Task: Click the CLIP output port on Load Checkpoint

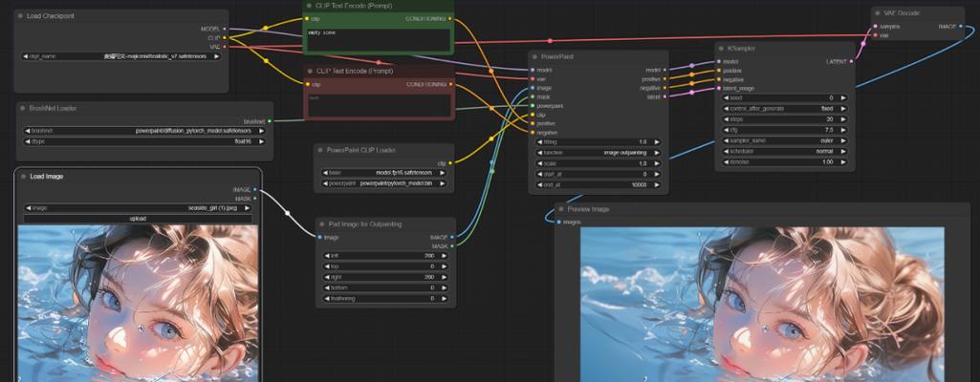Action: click(x=225, y=37)
